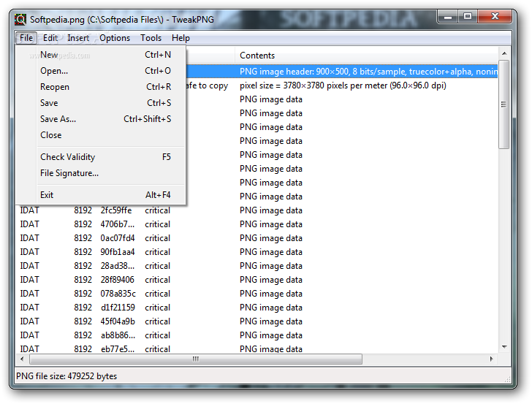Open the Tools menu
The height and width of the screenshot is (404, 532).
click(x=151, y=38)
